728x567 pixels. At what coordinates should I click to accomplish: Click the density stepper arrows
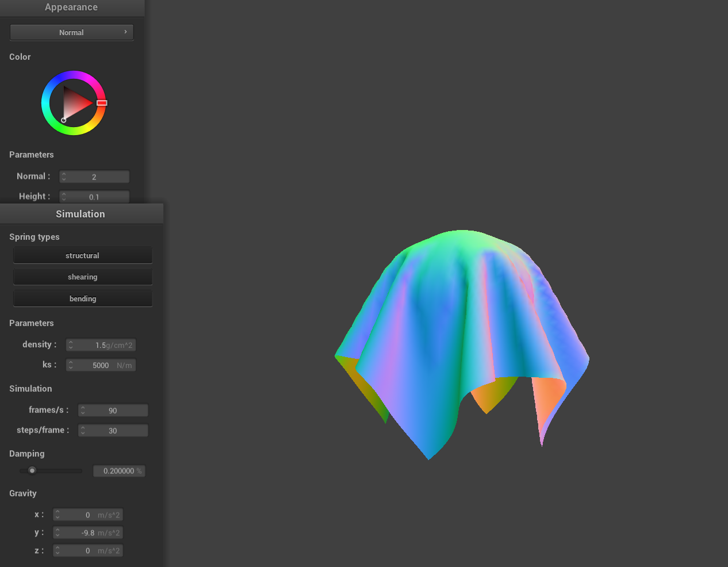pyautogui.click(x=71, y=345)
